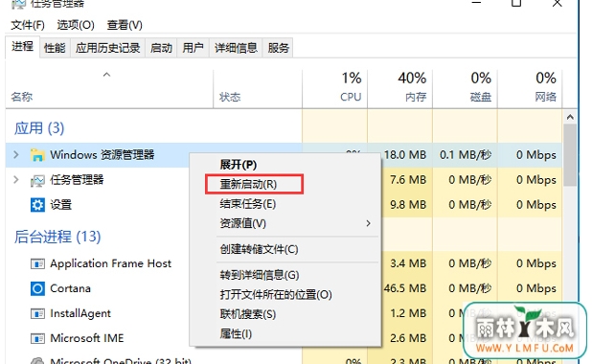Viewport: 592px width, 364px height.
Task: Switch to the 启动 tab
Action: pyautogui.click(x=161, y=48)
